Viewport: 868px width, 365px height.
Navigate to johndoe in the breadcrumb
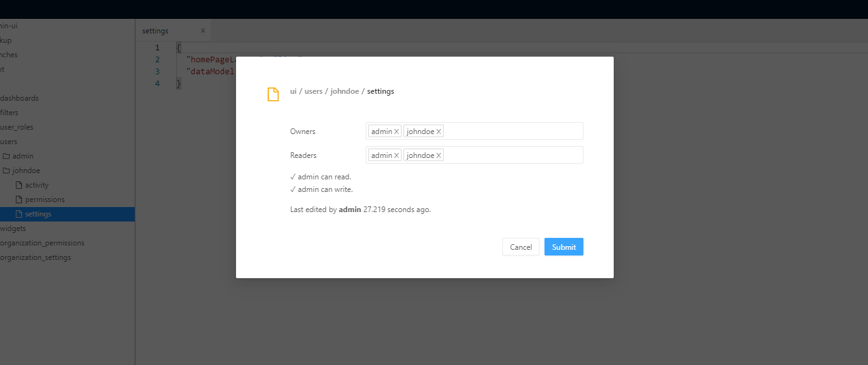[344, 91]
